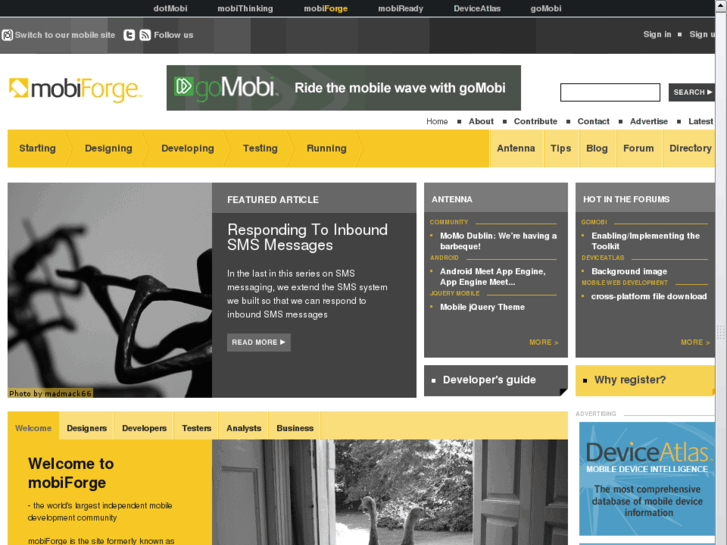This screenshot has height=545, width=727.
Task: Open the Twitter follow icon
Action: [x=129, y=35]
